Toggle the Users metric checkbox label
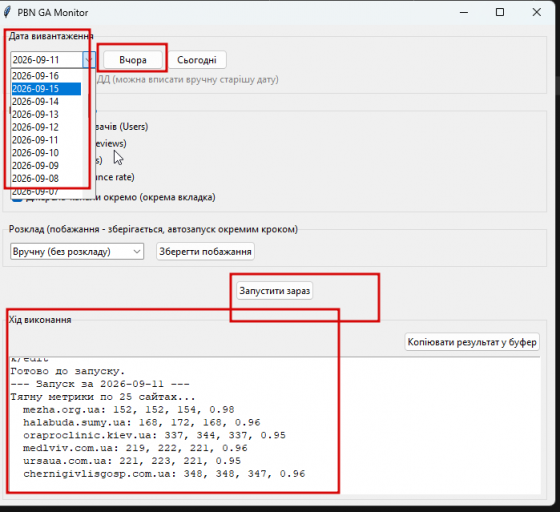 click(122, 127)
